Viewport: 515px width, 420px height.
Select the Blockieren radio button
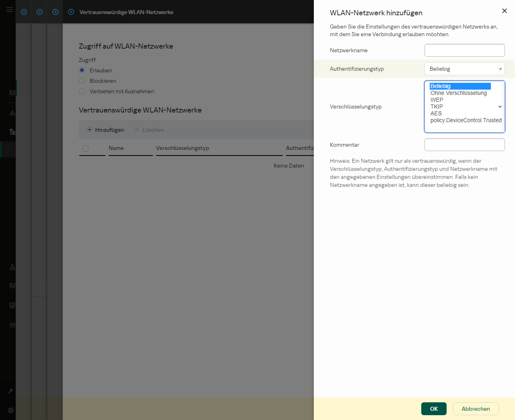[x=82, y=81]
